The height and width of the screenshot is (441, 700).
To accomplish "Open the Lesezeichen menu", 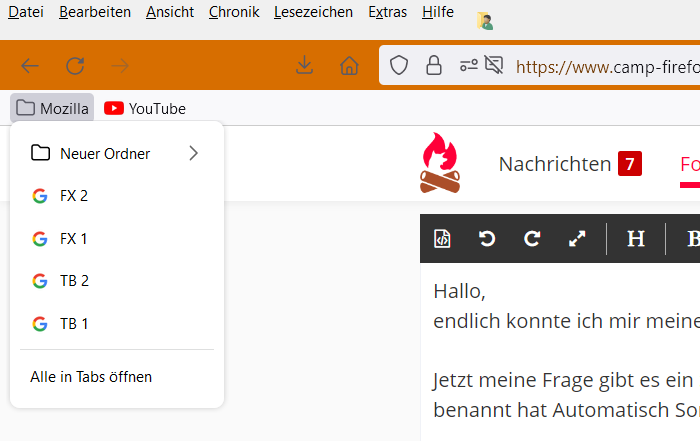I will [313, 12].
